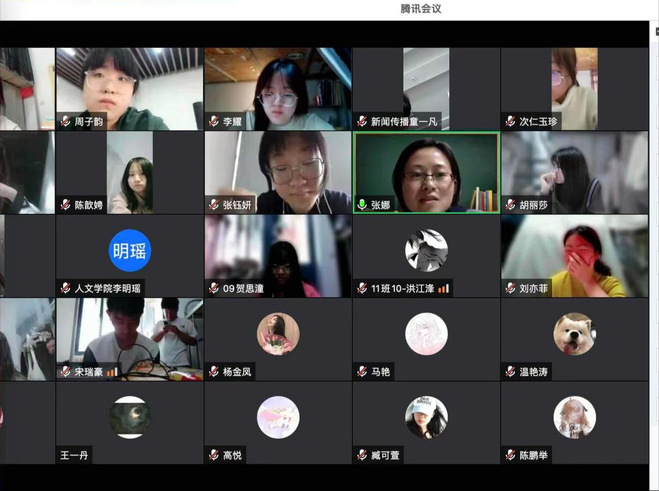Click the muted mic icon beside 陈鹏举
Viewport: 659px width, 491px height.
click(x=510, y=455)
